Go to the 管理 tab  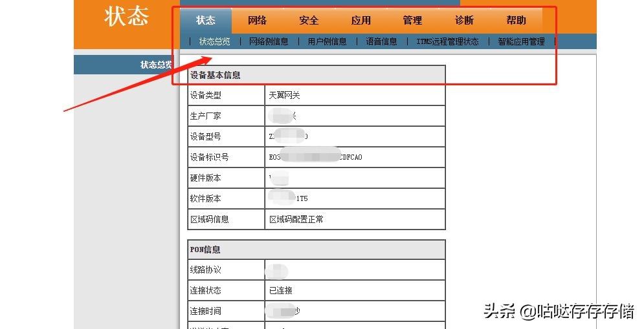coord(412,20)
